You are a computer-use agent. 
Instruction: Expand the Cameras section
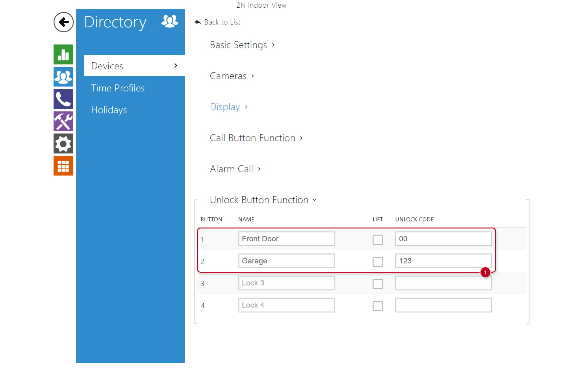point(232,76)
